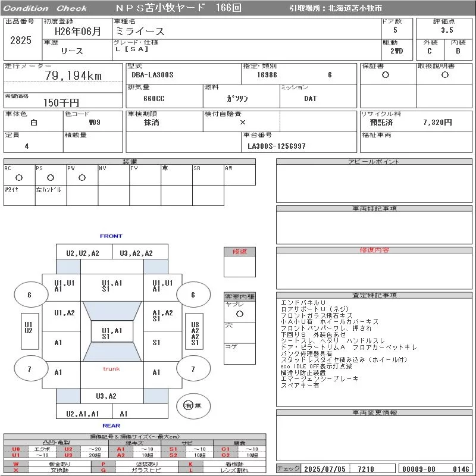Click the 79,194km odometer reading
The width and height of the screenshot is (476, 476).
(x=73, y=76)
